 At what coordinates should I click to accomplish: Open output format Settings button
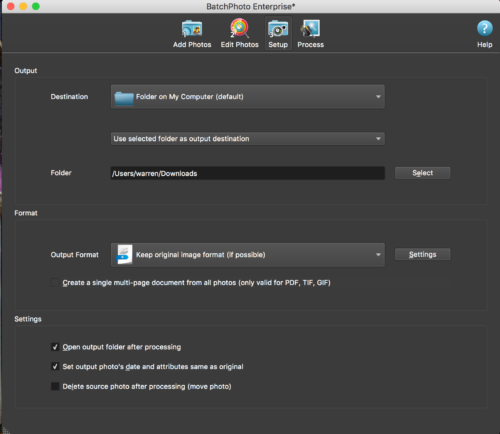pyautogui.click(x=422, y=254)
